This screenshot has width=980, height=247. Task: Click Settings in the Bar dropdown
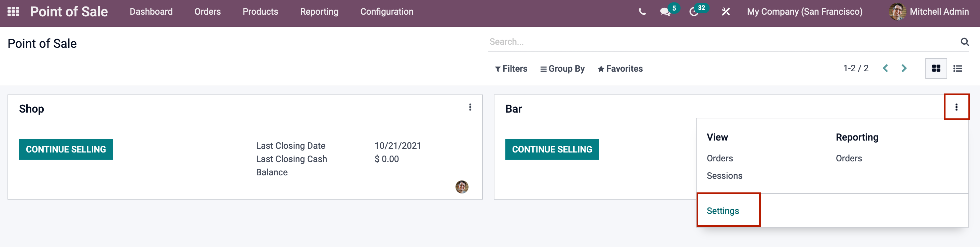pos(723,211)
